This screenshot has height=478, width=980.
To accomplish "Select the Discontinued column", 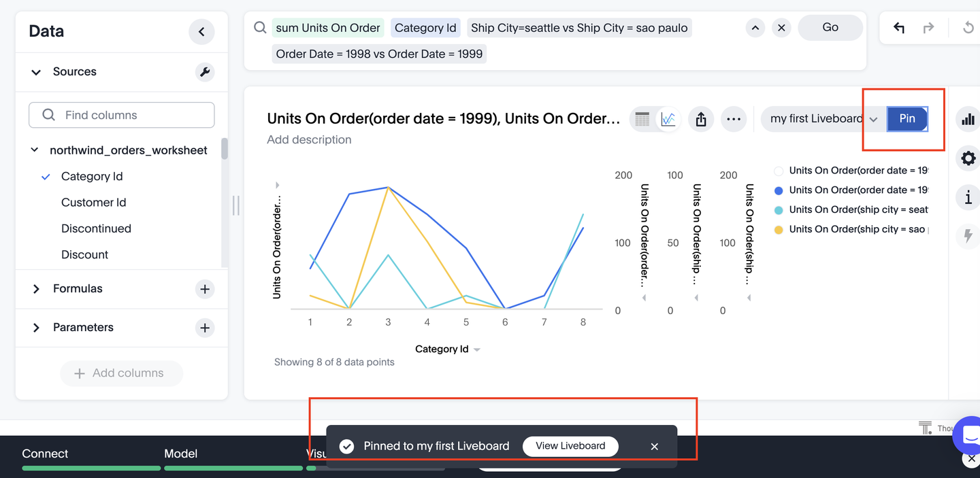I will [x=96, y=228].
